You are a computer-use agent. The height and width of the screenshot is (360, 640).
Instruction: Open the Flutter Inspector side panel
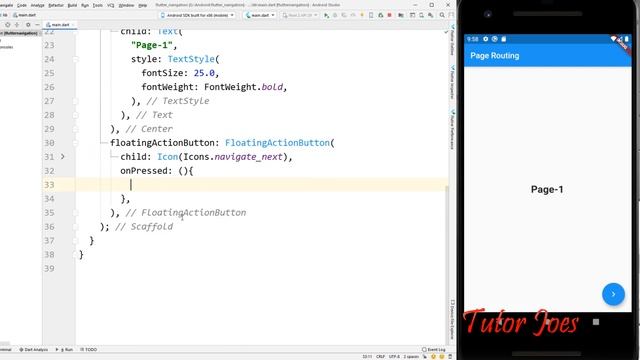(452, 82)
